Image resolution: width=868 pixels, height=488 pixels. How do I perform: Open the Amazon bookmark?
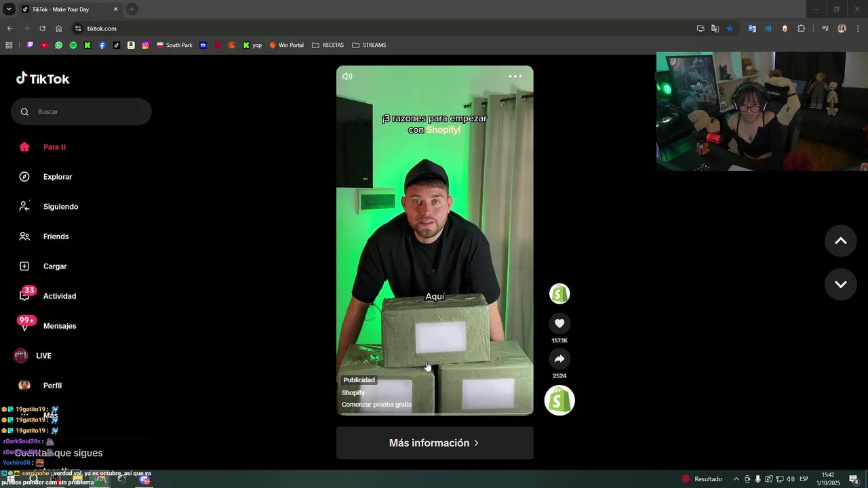pyautogui.click(x=131, y=45)
